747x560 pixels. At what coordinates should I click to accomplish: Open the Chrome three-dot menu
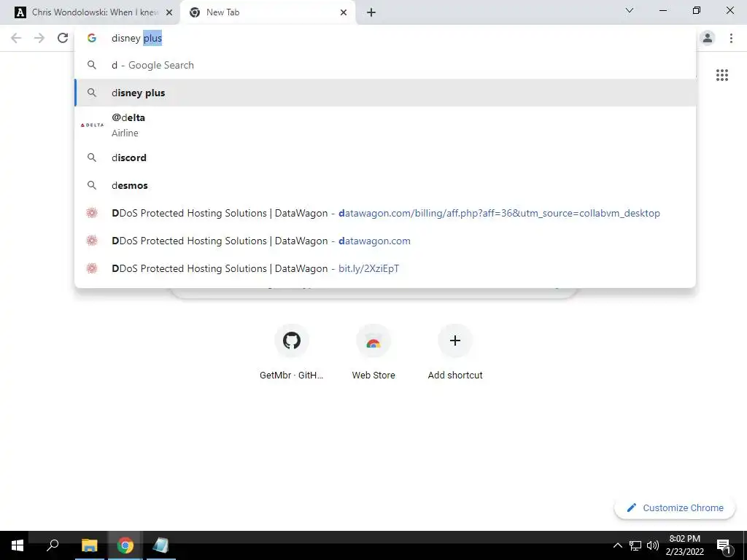coord(731,38)
